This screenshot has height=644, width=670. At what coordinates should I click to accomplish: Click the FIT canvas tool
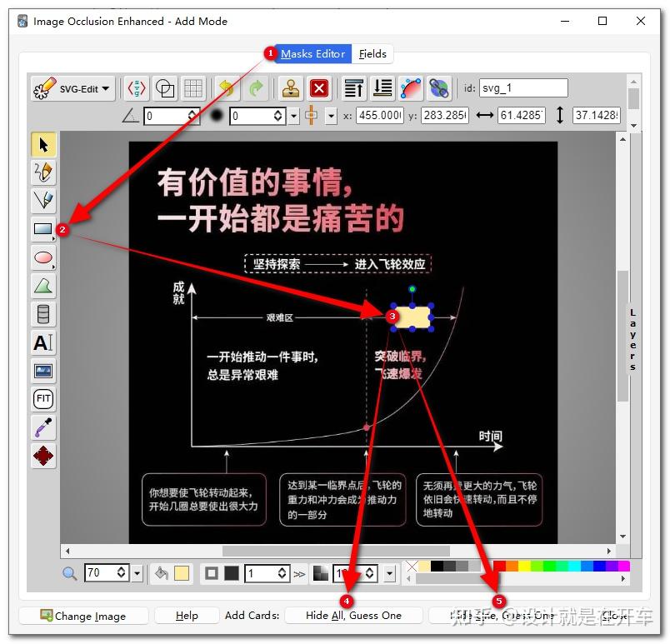[x=42, y=398]
